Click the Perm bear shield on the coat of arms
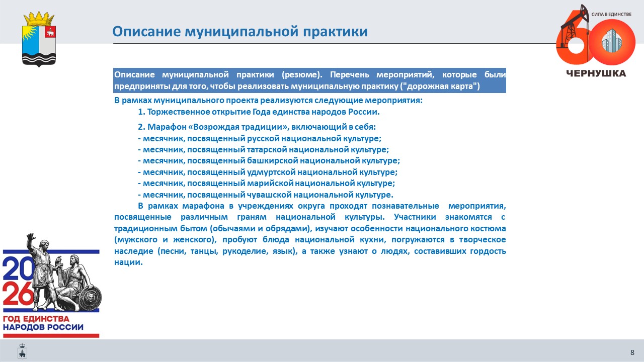The width and height of the screenshot is (644, 362). tap(50, 32)
